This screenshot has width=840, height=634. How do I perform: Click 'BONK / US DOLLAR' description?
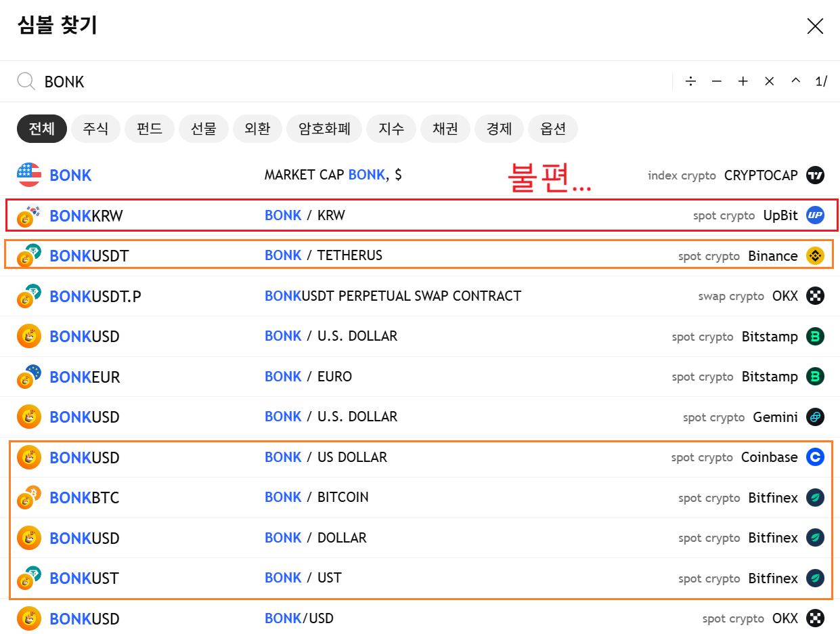pyautogui.click(x=326, y=457)
